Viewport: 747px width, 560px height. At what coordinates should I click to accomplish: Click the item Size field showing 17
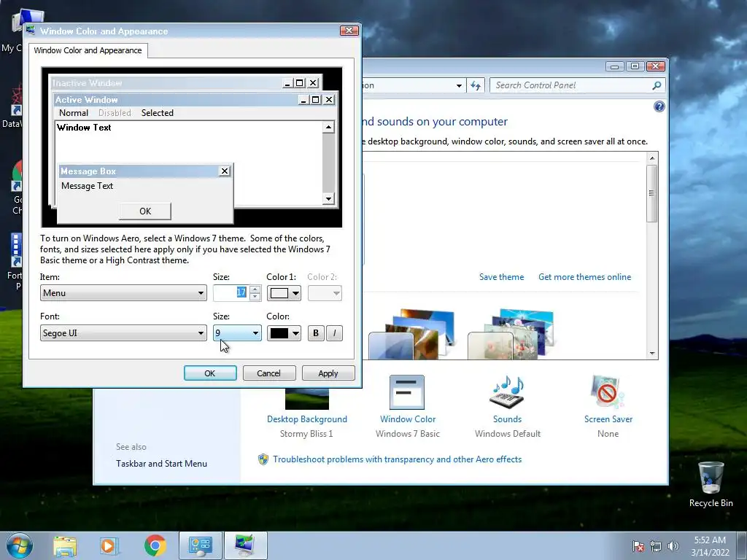231,293
